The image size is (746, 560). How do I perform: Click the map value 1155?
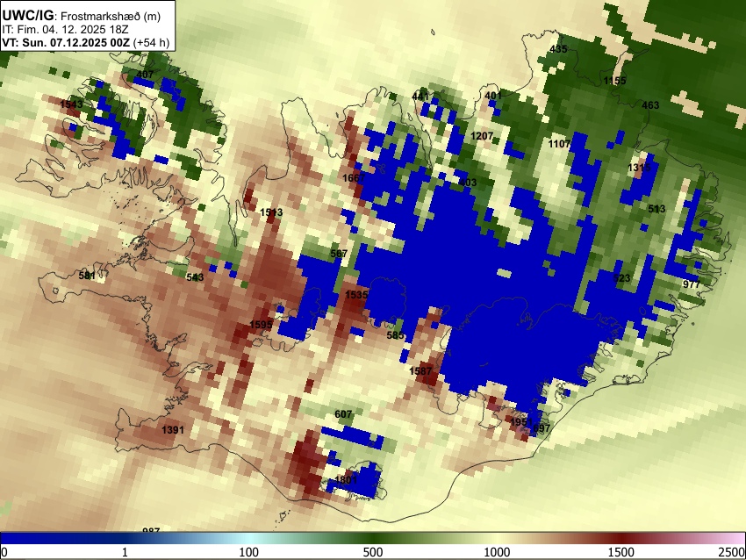(614, 81)
